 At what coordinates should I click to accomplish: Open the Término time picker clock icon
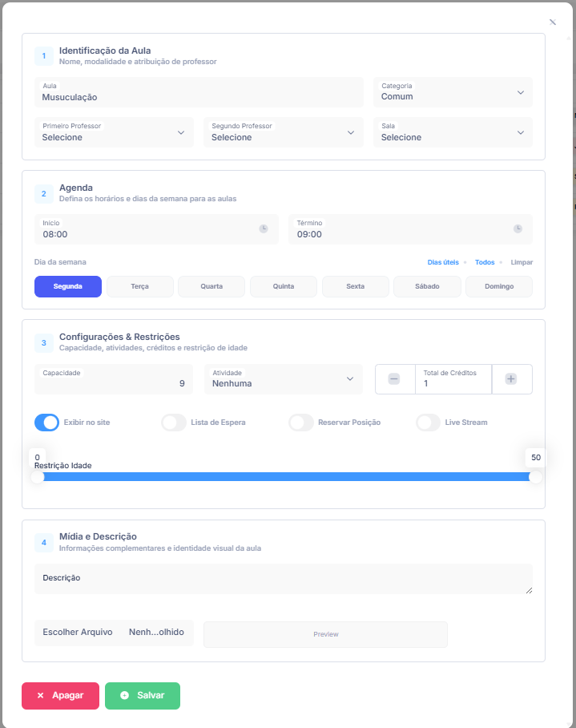pos(518,229)
